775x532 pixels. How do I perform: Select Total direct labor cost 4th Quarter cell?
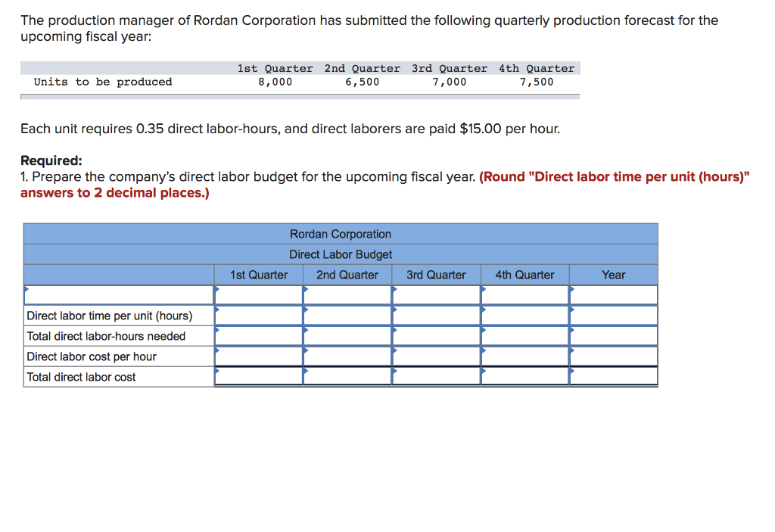[x=525, y=377]
